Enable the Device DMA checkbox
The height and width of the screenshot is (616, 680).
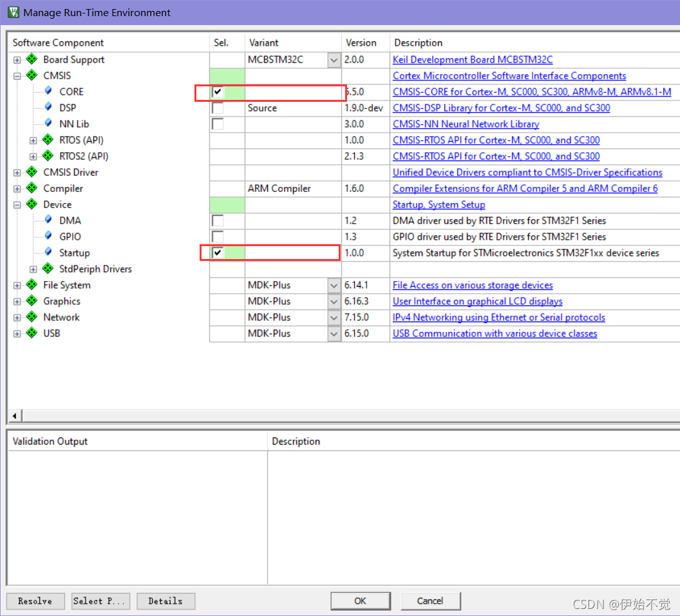click(218, 220)
